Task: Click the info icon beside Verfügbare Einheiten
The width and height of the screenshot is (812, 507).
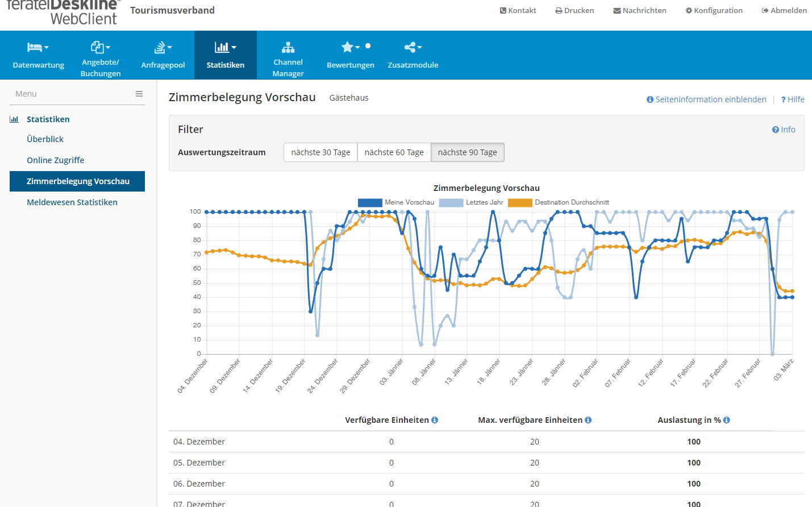Action: point(435,420)
